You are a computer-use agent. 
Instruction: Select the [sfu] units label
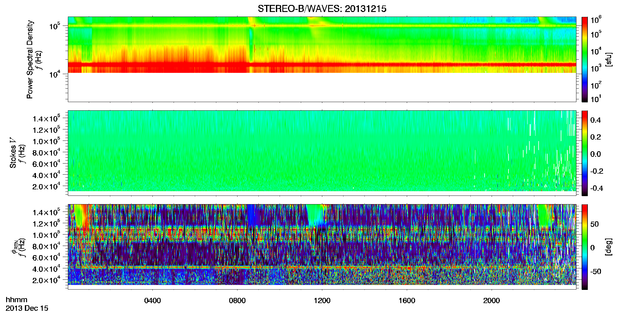[x=608, y=59]
